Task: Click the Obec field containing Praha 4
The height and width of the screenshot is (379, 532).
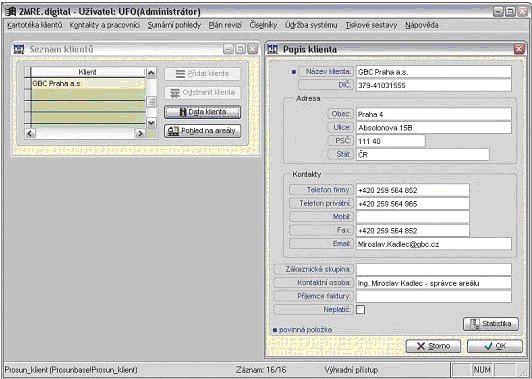Action: pyautogui.click(x=434, y=114)
